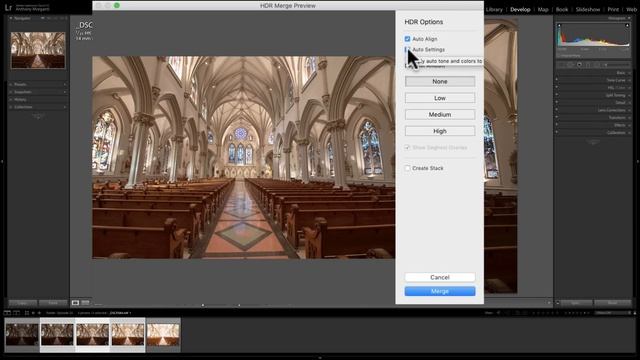
Task: Hide the filmstrip via bottom edge arrow
Action: [320, 358]
